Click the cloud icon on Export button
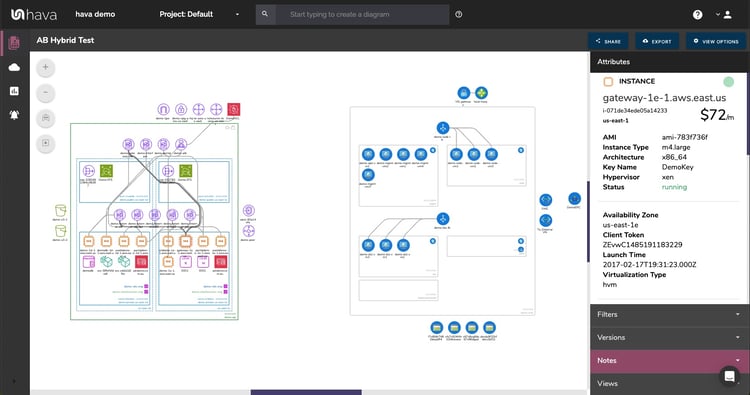The width and height of the screenshot is (750, 395). click(x=645, y=41)
